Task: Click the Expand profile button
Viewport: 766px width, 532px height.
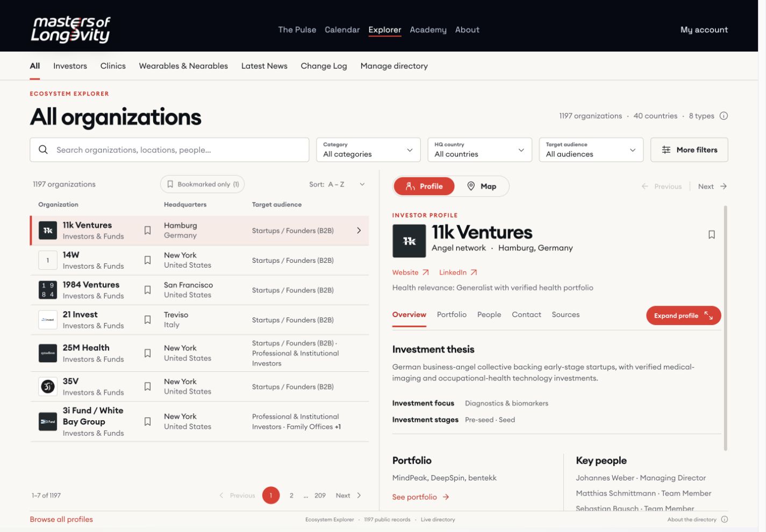Action: coord(683,315)
